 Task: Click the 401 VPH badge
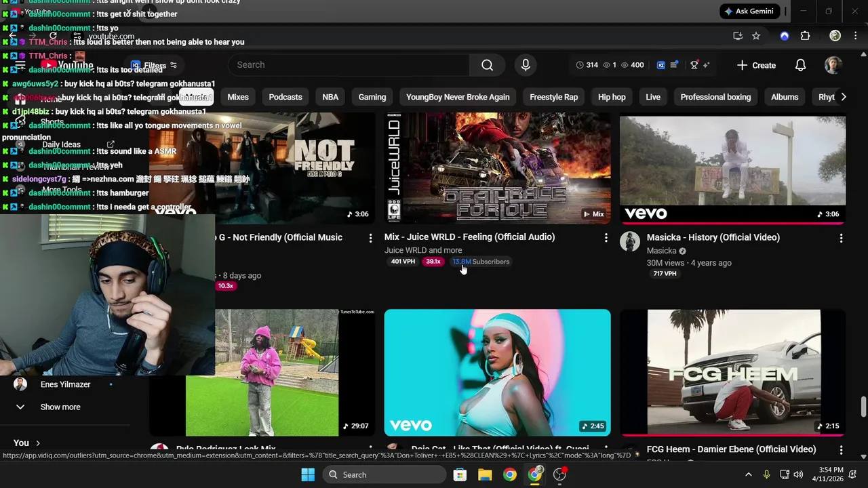tap(403, 262)
